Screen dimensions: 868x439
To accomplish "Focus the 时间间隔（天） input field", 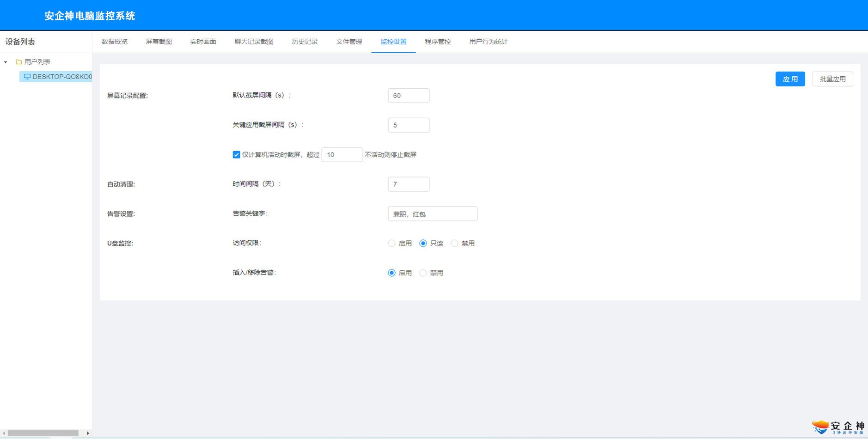I will click(409, 184).
